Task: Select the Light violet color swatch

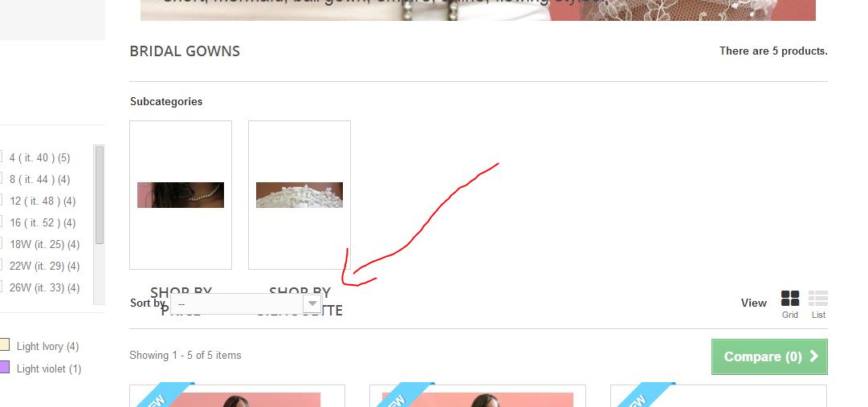Action: pyautogui.click(x=5, y=367)
